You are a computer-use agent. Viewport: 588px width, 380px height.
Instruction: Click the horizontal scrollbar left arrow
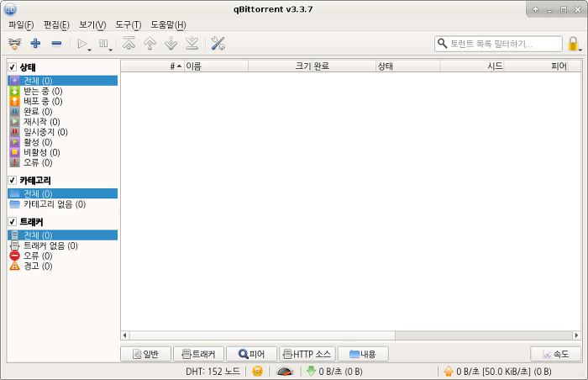tap(125, 335)
